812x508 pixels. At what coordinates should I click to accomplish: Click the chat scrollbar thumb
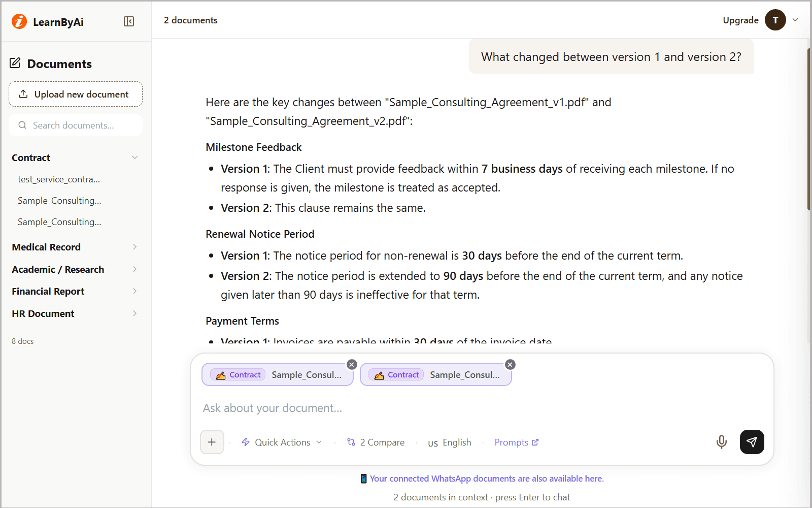[x=809, y=129]
